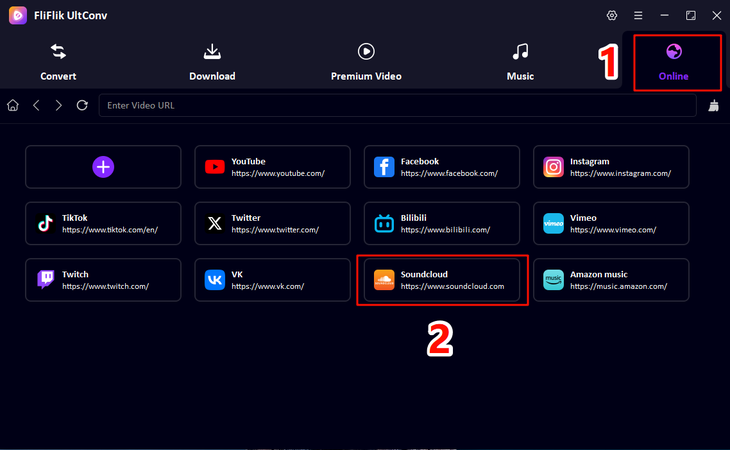Switch to the Convert tab
The height and width of the screenshot is (450, 730).
[58, 61]
